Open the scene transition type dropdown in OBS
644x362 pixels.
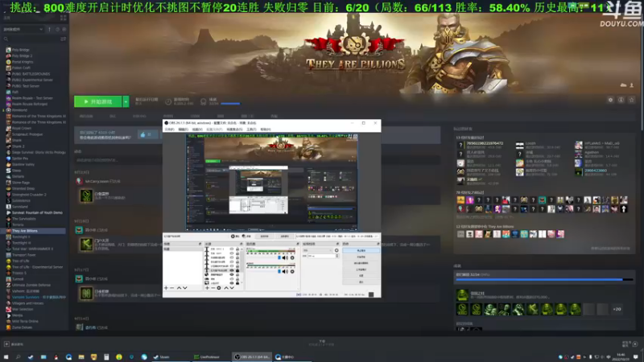[317, 250]
